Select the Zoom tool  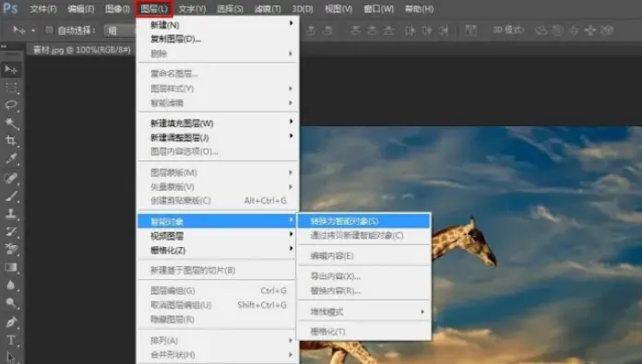(11, 303)
